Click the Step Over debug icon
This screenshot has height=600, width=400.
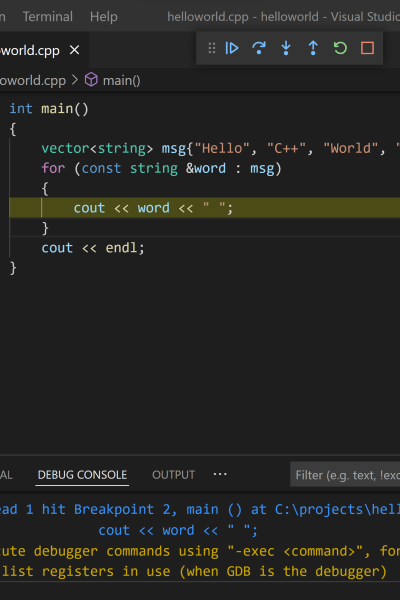point(259,48)
